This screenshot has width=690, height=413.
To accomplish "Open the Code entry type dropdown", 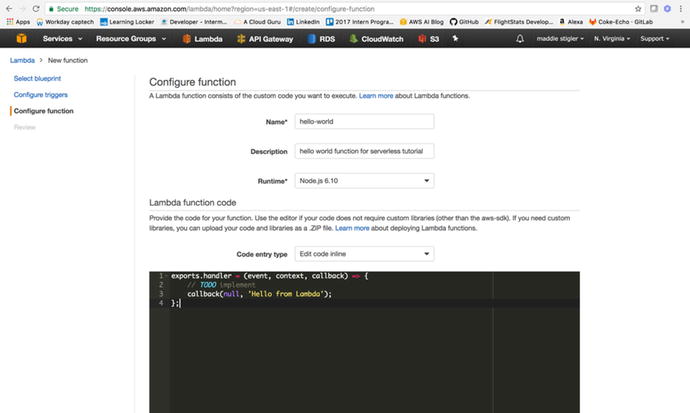I will (364, 254).
